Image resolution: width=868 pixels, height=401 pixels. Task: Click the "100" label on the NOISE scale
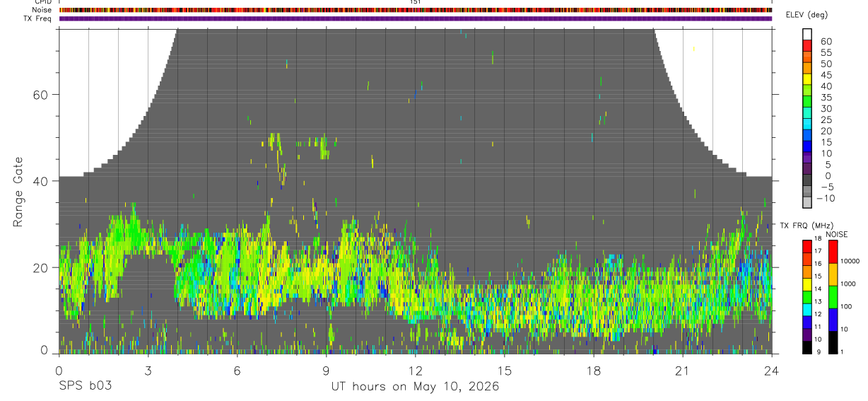tap(846, 306)
